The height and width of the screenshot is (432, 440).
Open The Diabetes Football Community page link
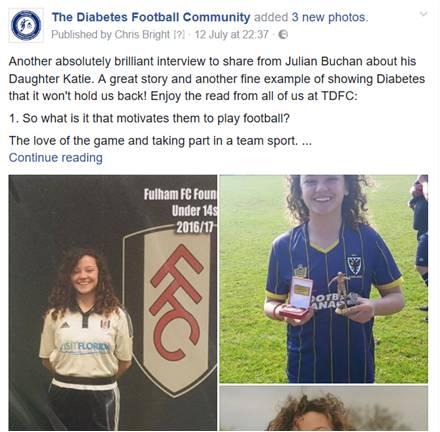tap(151, 17)
